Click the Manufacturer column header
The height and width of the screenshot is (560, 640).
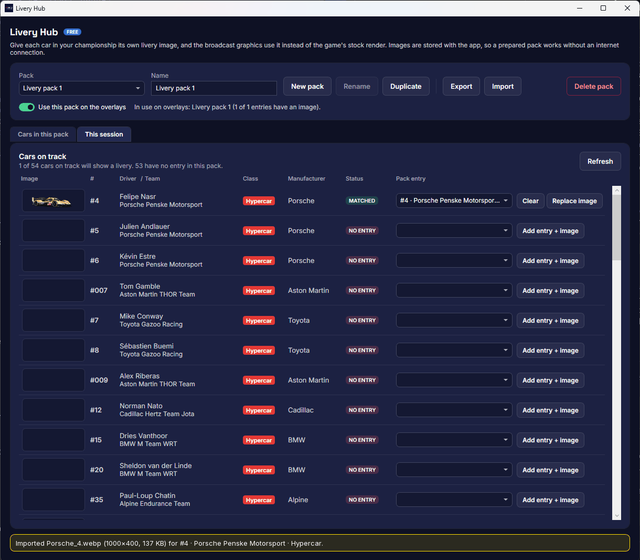coord(307,178)
